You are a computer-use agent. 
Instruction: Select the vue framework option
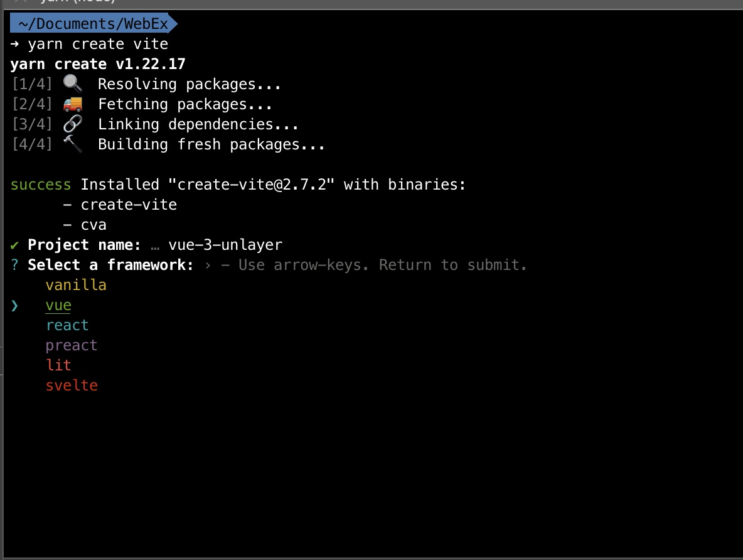58,305
